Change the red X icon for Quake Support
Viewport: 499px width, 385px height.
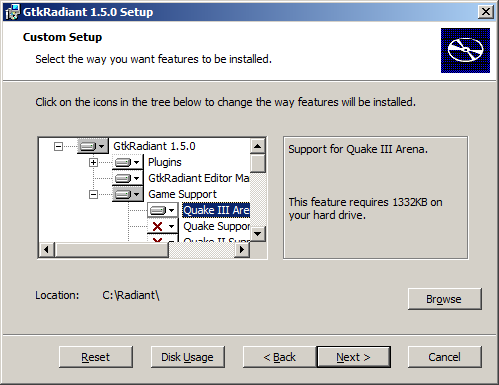tap(163, 226)
